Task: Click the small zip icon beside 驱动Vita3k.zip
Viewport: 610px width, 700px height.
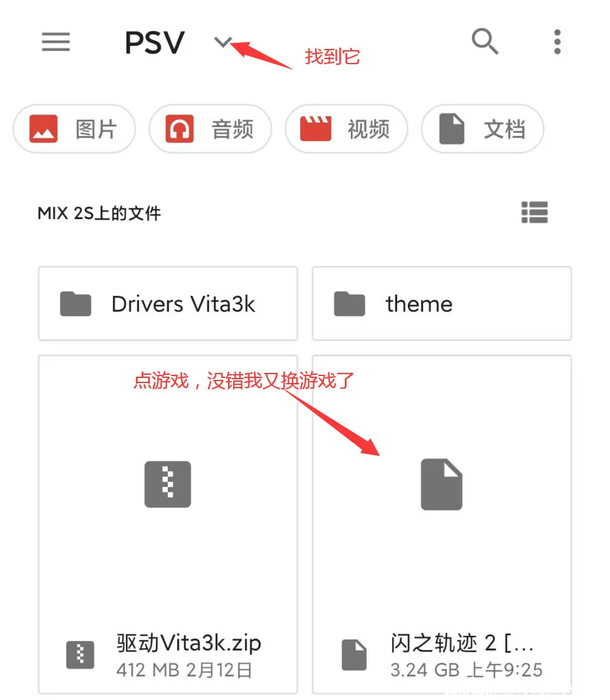Action: [81, 655]
